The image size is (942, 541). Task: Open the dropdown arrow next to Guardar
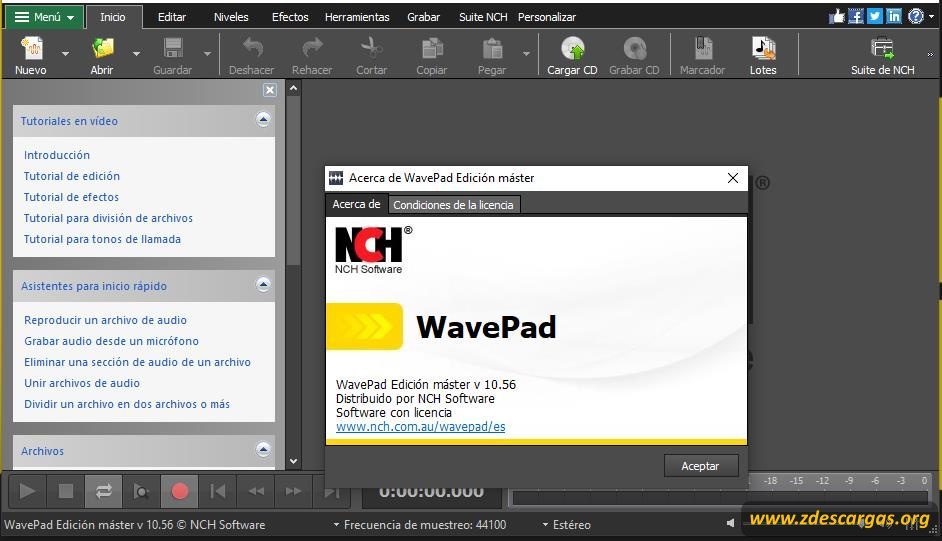tap(207, 54)
